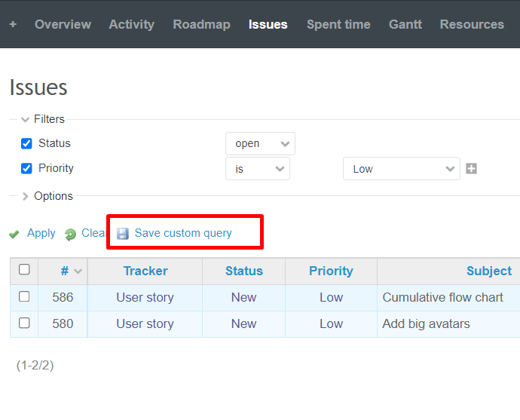The height and width of the screenshot is (420, 520).
Task: Open the Priority value dropdown showing Low
Action: tap(401, 169)
